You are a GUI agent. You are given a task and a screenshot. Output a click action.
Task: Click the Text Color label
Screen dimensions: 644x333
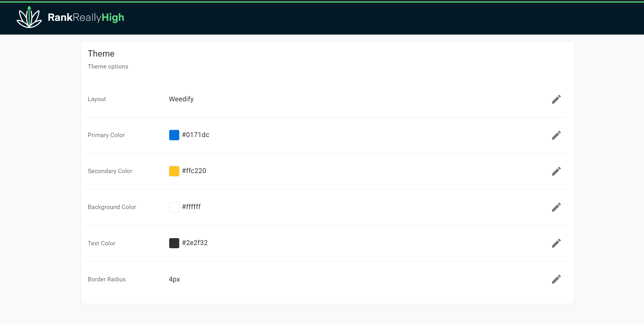coord(101,243)
